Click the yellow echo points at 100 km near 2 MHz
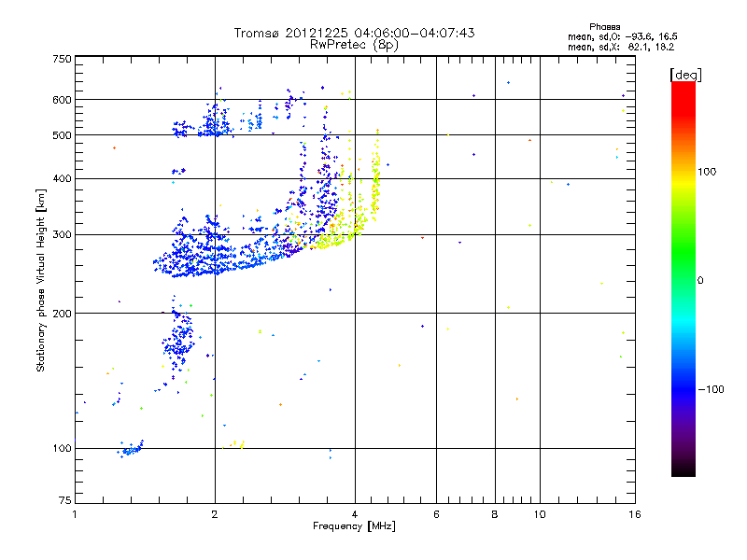The image size is (747, 560). (x=238, y=444)
